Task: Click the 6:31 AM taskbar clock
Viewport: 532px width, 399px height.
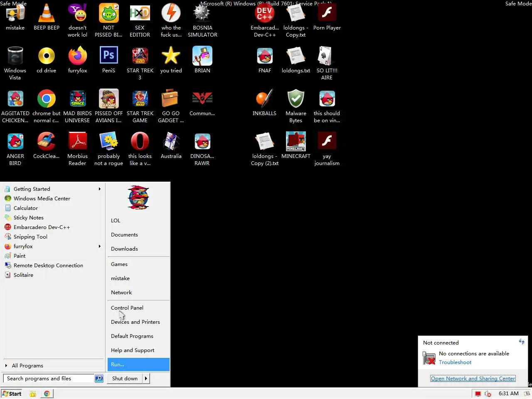Action: pos(508,393)
